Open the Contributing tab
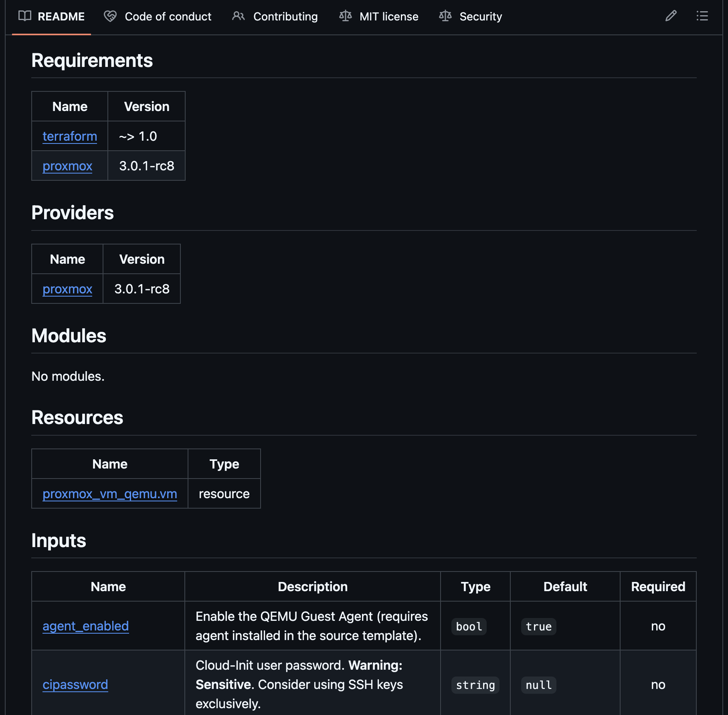Screen dimensions: 728x715 click(x=285, y=16)
